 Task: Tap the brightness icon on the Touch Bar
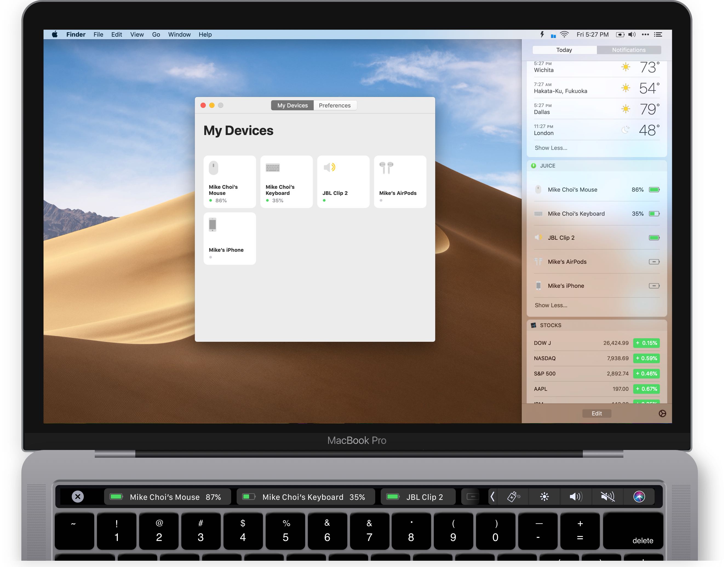[x=545, y=497]
